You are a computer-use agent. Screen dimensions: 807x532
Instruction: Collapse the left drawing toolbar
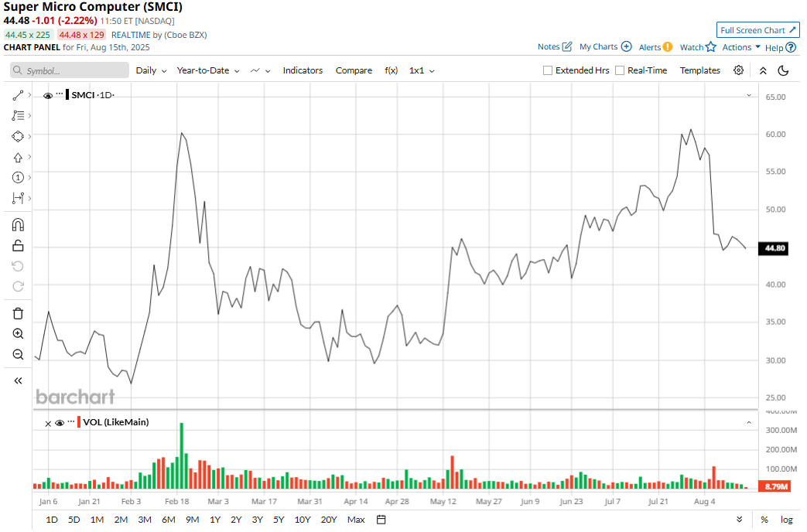coord(18,380)
